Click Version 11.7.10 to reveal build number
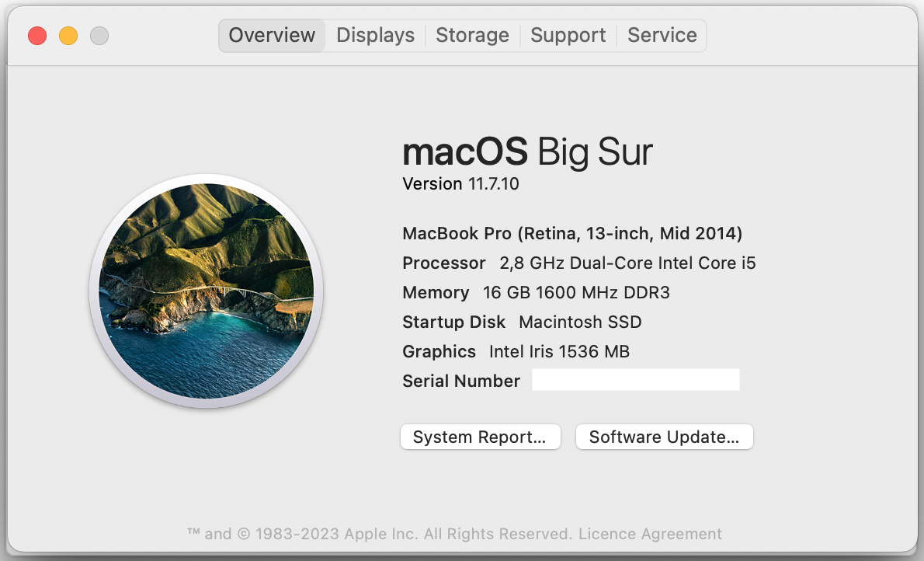Viewport: 924px width, 561px height. 460,184
